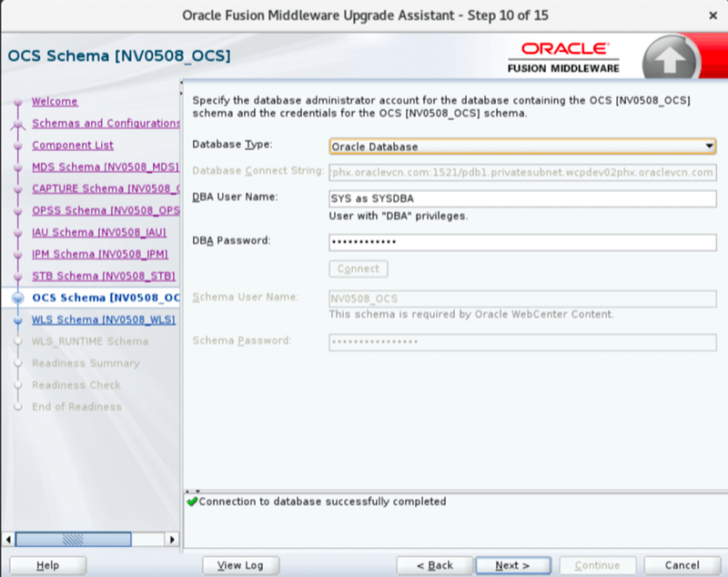Open the IAU Schema step

coord(99,232)
